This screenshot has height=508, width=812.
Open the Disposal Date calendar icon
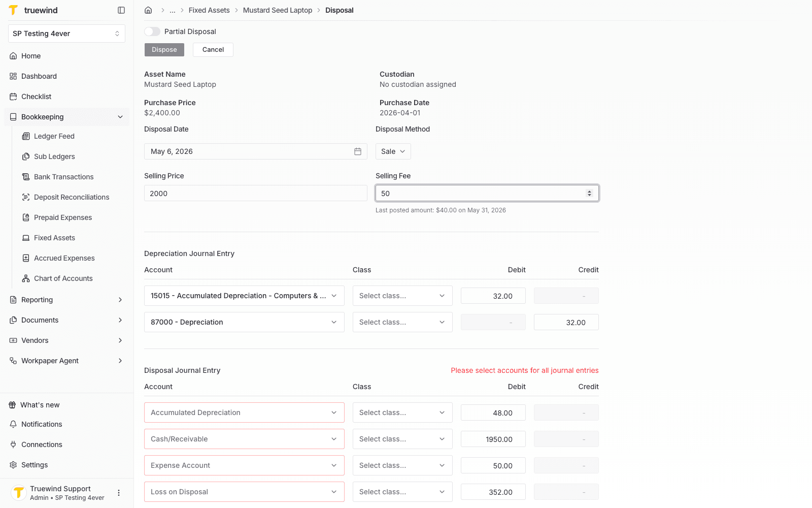click(358, 151)
